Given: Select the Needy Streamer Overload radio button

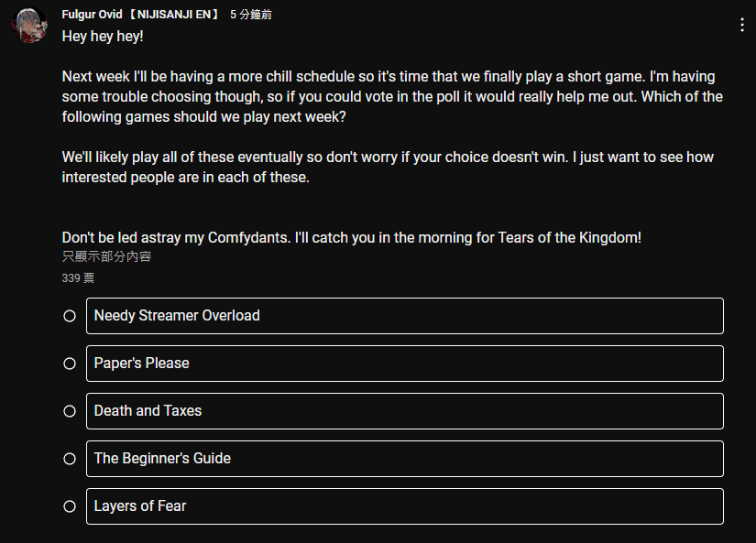Looking at the screenshot, I should pyautogui.click(x=70, y=316).
